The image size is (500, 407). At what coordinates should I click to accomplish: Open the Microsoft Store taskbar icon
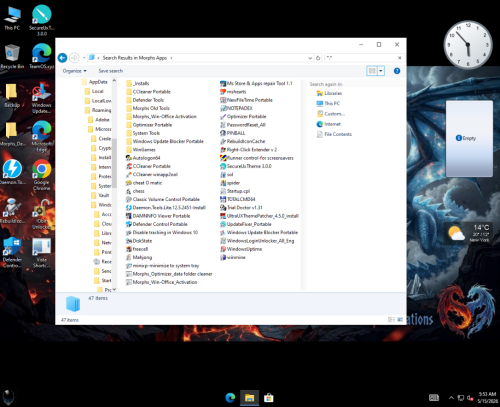tap(269, 398)
